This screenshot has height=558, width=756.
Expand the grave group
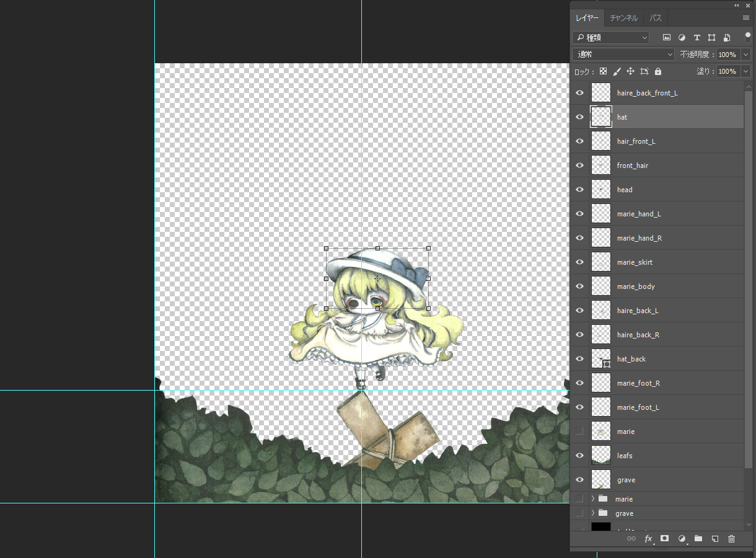pyautogui.click(x=592, y=513)
